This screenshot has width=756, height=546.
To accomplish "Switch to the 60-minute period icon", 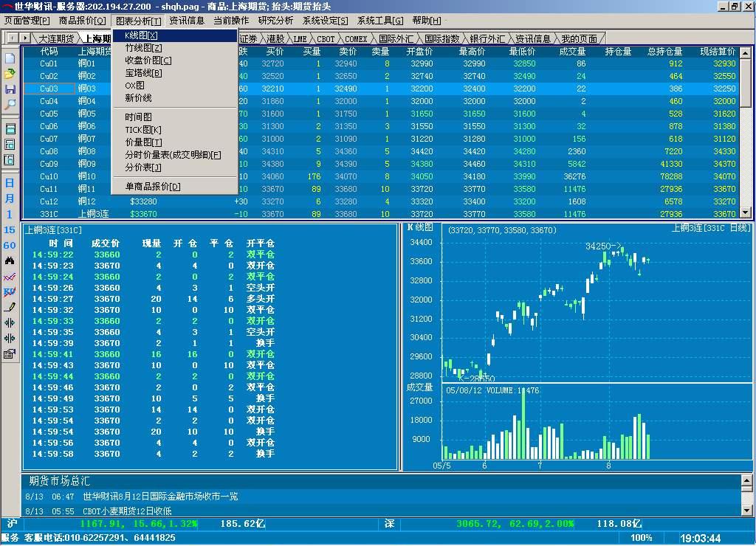I will pos(10,246).
